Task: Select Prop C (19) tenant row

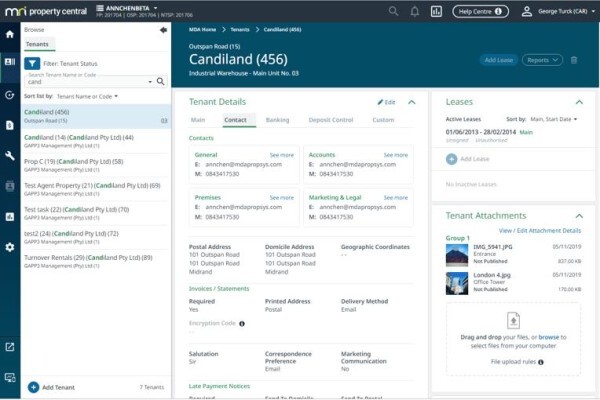Action: click(x=96, y=165)
